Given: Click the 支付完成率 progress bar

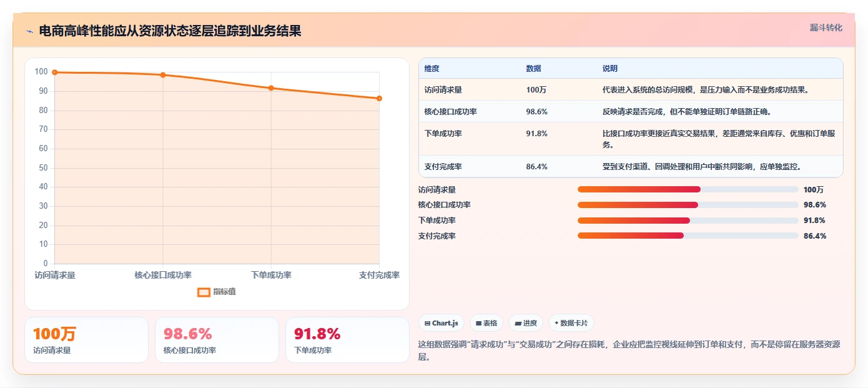Looking at the screenshot, I should (688, 236).
